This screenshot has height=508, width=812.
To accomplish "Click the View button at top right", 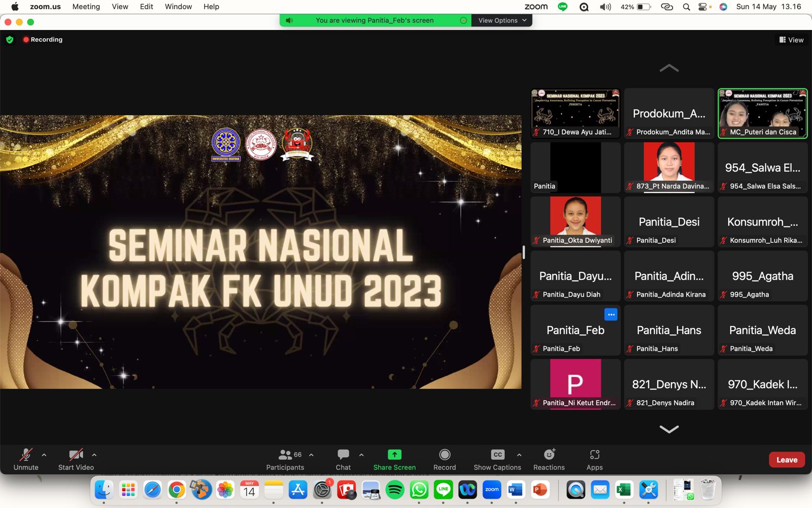I will click(791, 40).
